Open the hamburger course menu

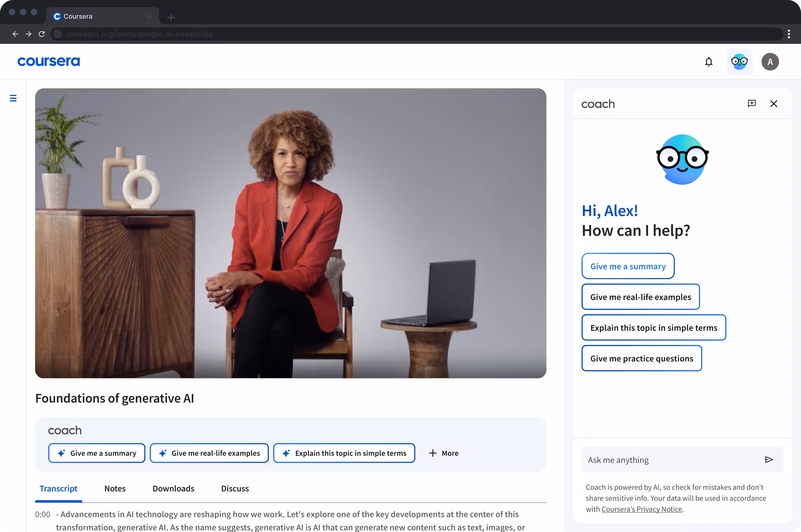[x=13, y=98]
